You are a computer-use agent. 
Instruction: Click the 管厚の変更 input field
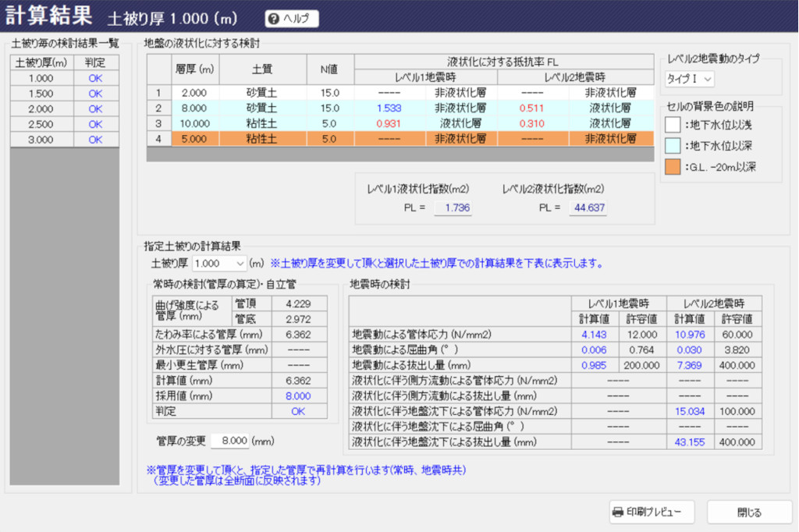coord(231,442)
